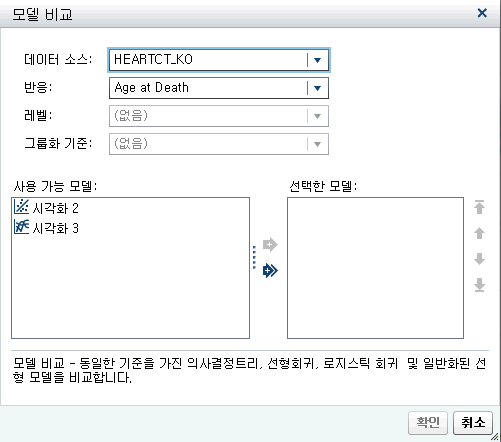
Task: Move selected model up one position
Action: (479, 233)
